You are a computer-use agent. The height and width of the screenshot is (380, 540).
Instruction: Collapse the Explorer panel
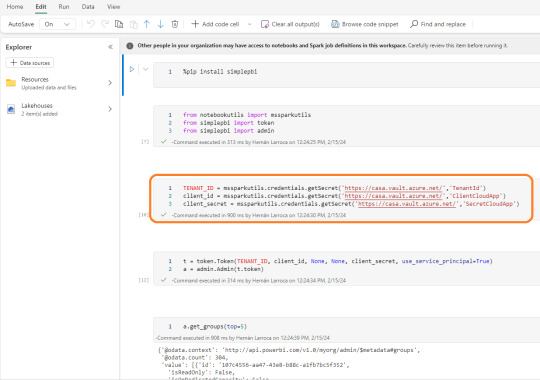110,47
